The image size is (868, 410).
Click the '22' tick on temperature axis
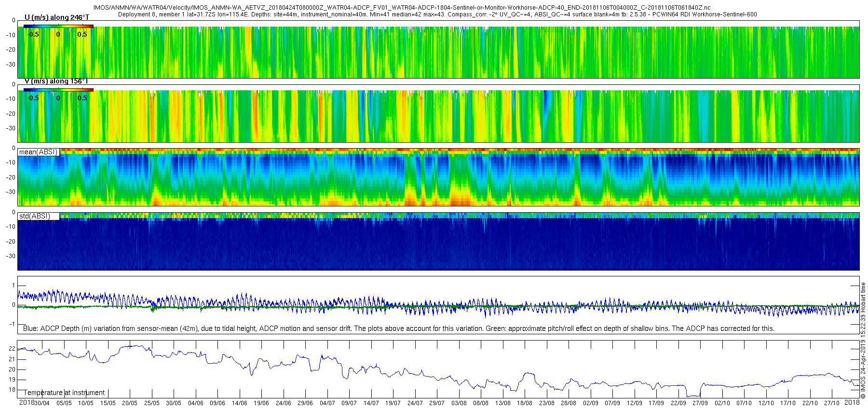(x=13, y=349)
